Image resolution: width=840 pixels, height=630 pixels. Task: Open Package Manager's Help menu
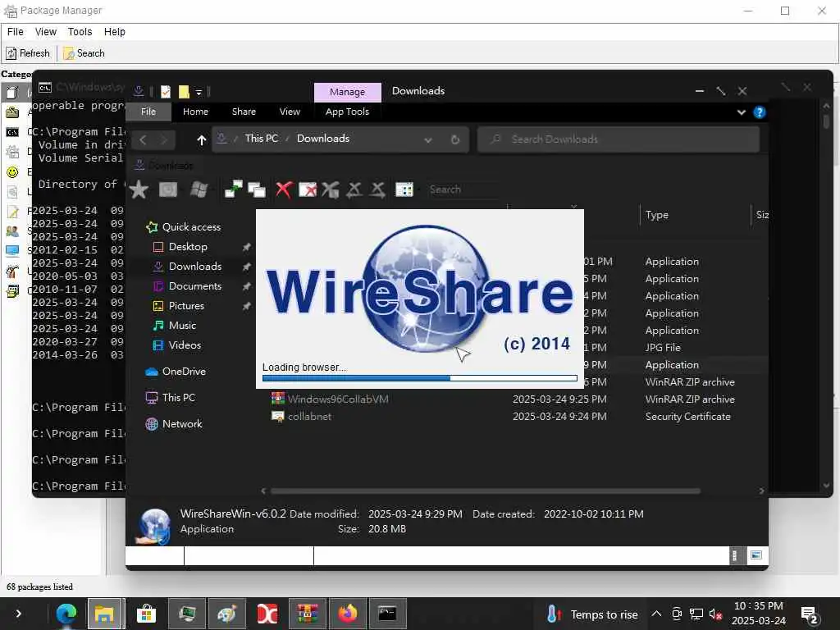click(x=115, y=32)
